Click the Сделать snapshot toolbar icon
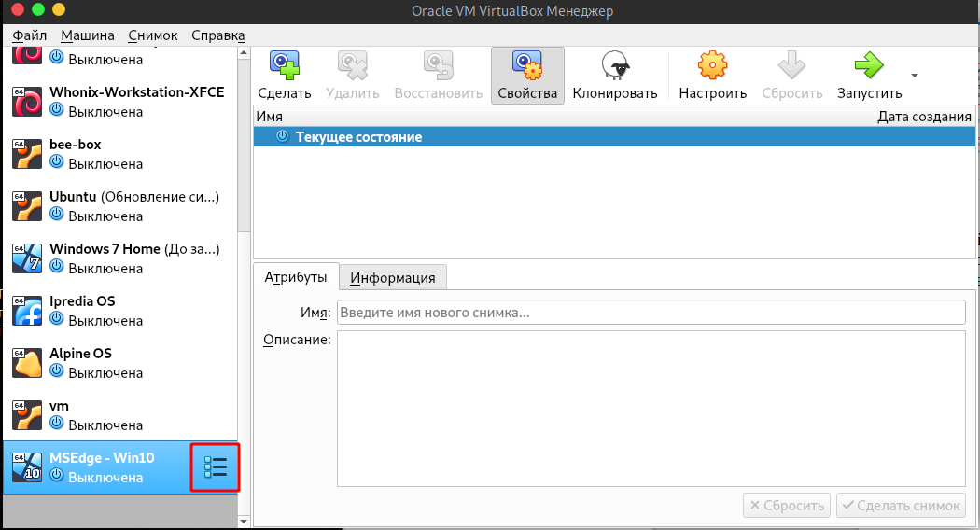The image size is (980, 530). pyautogui.click(x=285, y=65)
